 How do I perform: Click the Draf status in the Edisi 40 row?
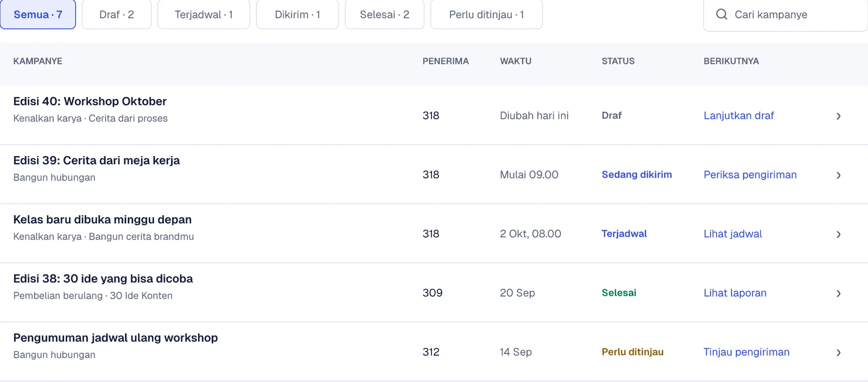pyautogui.click(x=612, y=115)
